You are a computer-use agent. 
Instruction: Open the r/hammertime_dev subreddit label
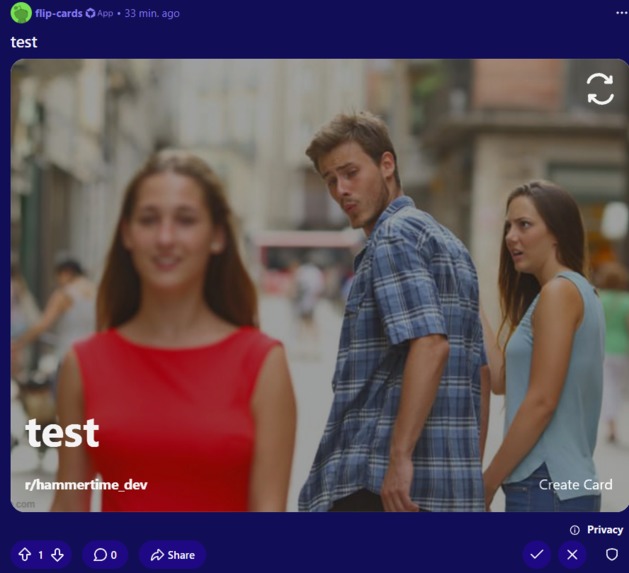coord(86,485)
